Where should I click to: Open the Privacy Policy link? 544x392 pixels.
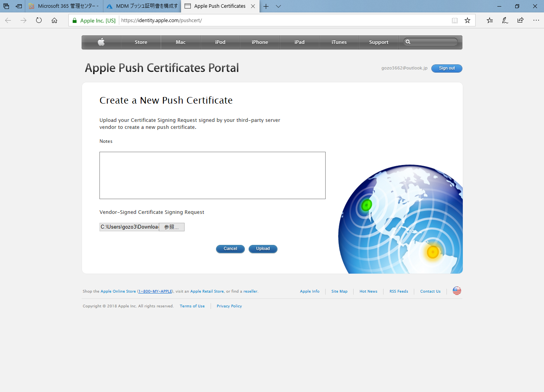pos(229,306)
